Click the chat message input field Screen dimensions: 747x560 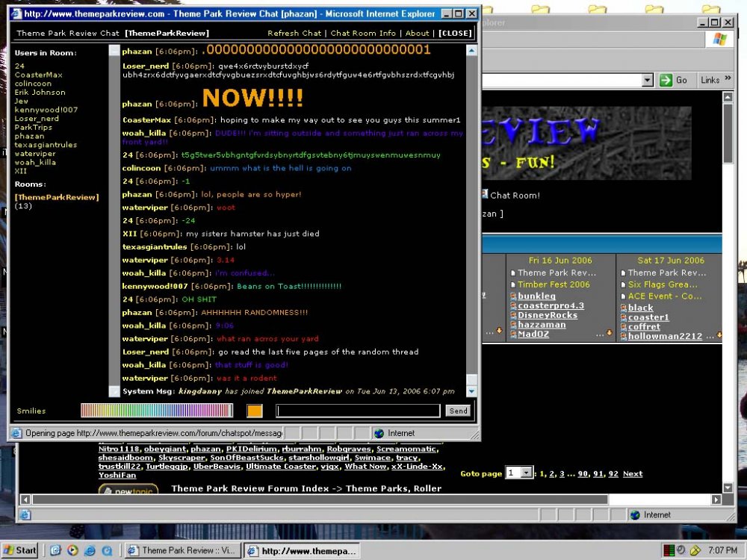(x=358, y=411)
